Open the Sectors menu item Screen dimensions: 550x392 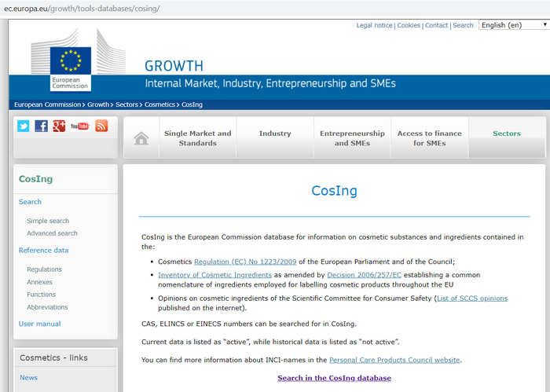pyautogui.click(x=507, y=134)
